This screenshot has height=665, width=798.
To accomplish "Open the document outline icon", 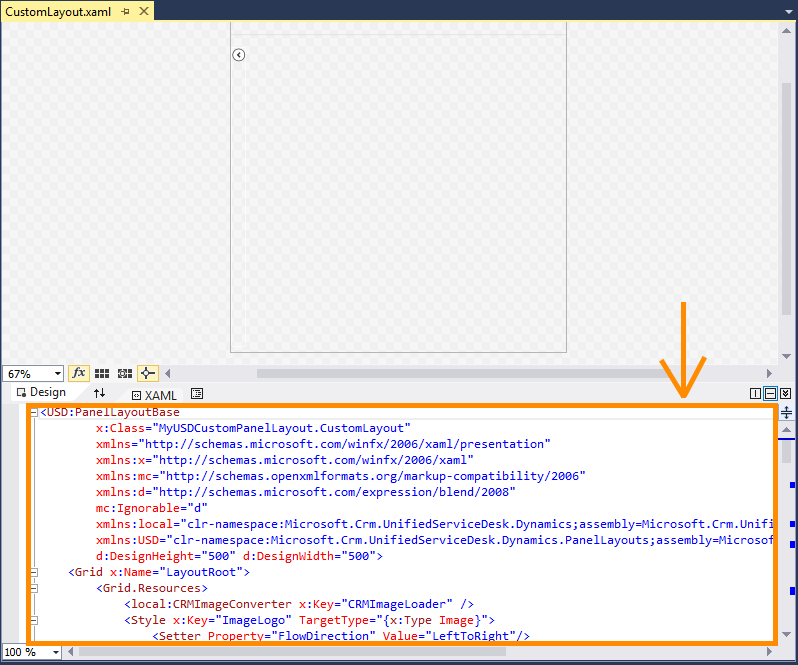I will pyautogui.click(x=197, y=393).
